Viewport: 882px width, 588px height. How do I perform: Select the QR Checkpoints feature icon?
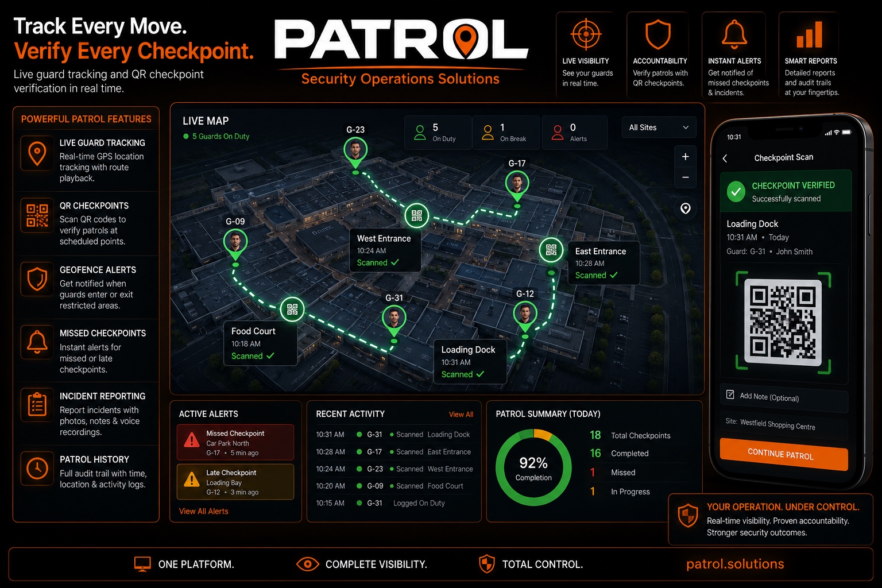[x=37, y=215]
